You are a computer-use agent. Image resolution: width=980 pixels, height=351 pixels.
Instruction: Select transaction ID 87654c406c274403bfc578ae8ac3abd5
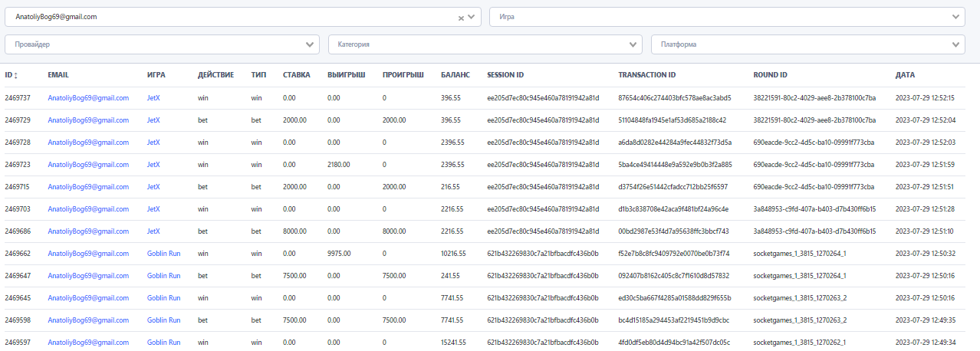[675, 98]
